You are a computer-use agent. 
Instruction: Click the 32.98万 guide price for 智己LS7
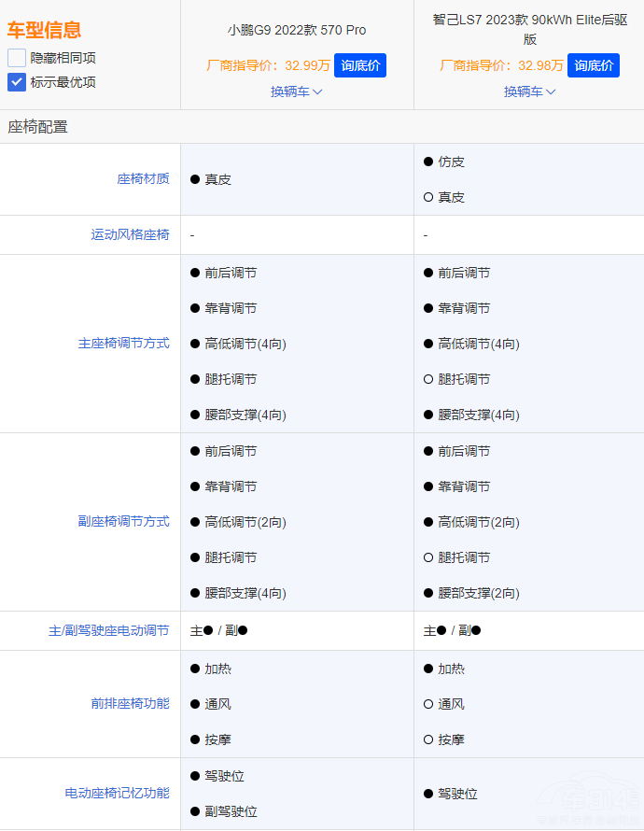click(x=540, y=65)
